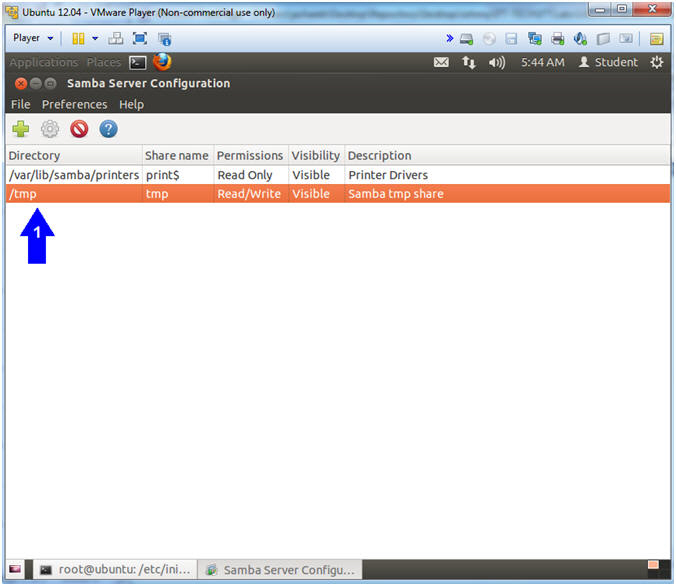Sort by the Visibility column header

pos(316,156)
